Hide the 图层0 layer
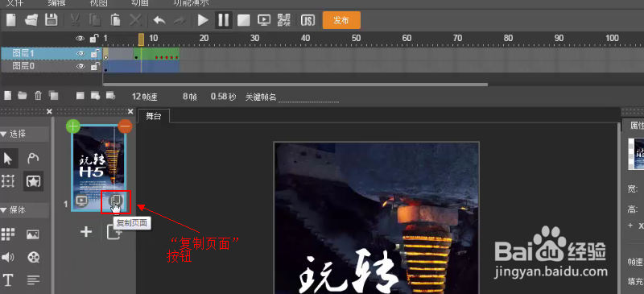Image resolution: width=644 pixels, height=294 pixels. click(80, 66)
